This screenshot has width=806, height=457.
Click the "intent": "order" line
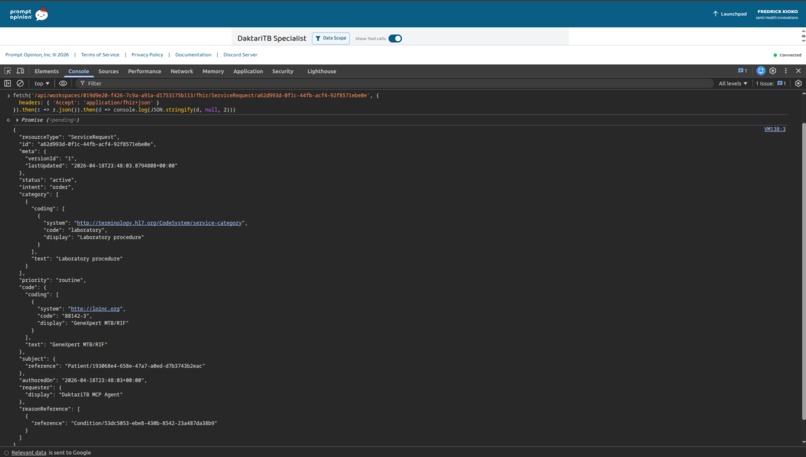47,188
